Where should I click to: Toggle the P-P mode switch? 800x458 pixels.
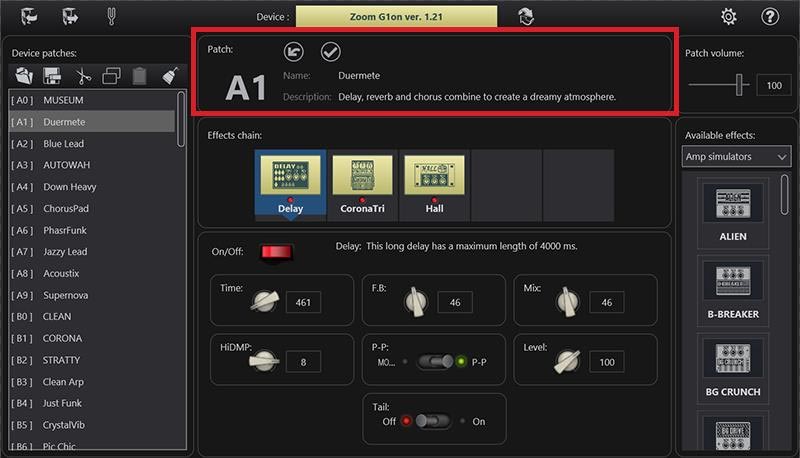point(435,361)
